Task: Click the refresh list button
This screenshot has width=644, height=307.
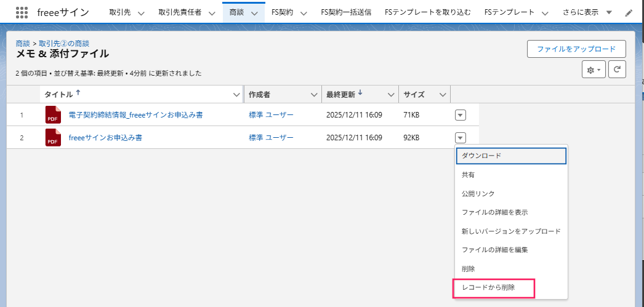Action: pos(617,70)
